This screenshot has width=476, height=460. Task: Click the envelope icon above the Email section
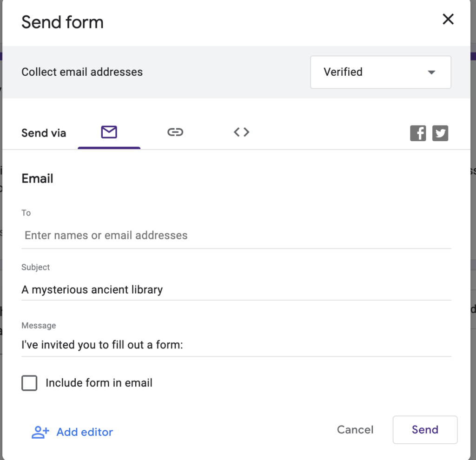click(x=109, y=132)
